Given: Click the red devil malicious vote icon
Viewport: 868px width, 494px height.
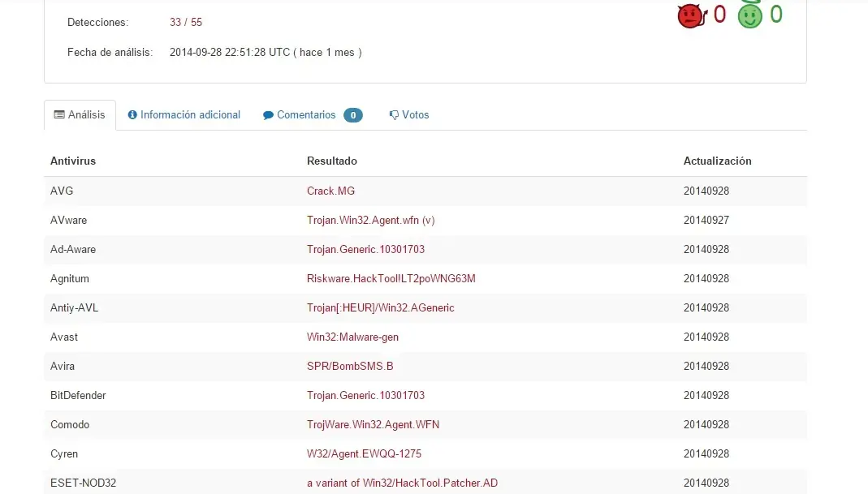Looking at the screenshot, I should coord(692,15).
